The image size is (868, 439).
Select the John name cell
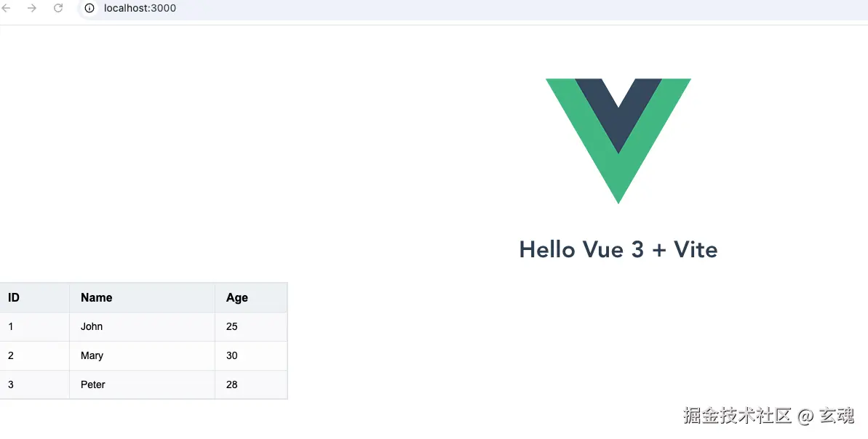point(92,326)
